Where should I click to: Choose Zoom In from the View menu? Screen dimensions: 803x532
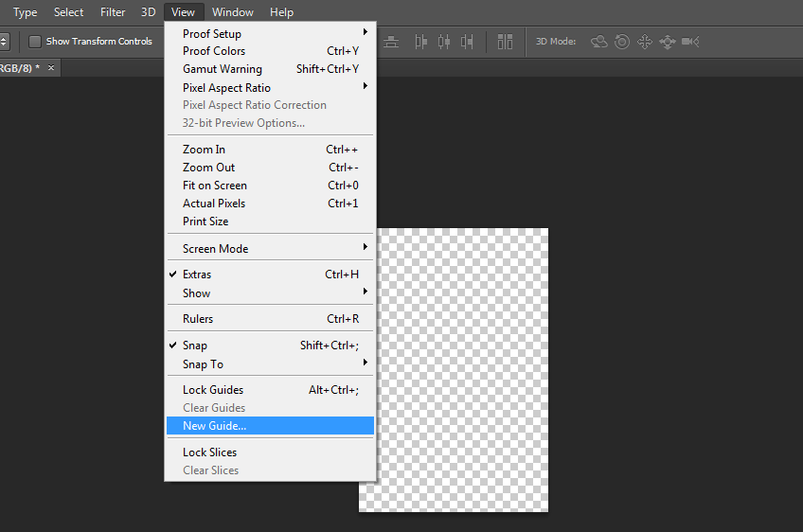(271, 150)
